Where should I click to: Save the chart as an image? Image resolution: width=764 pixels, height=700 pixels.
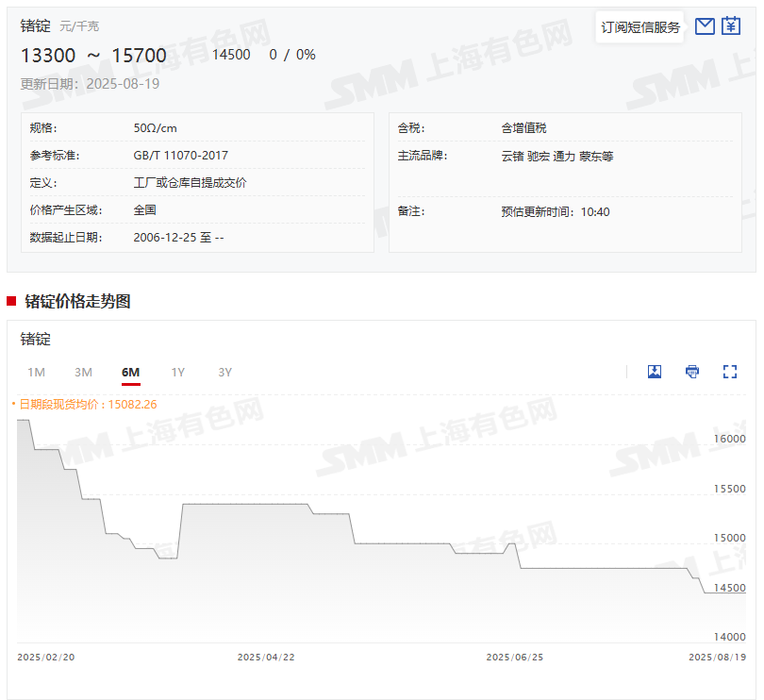[655, 372]
